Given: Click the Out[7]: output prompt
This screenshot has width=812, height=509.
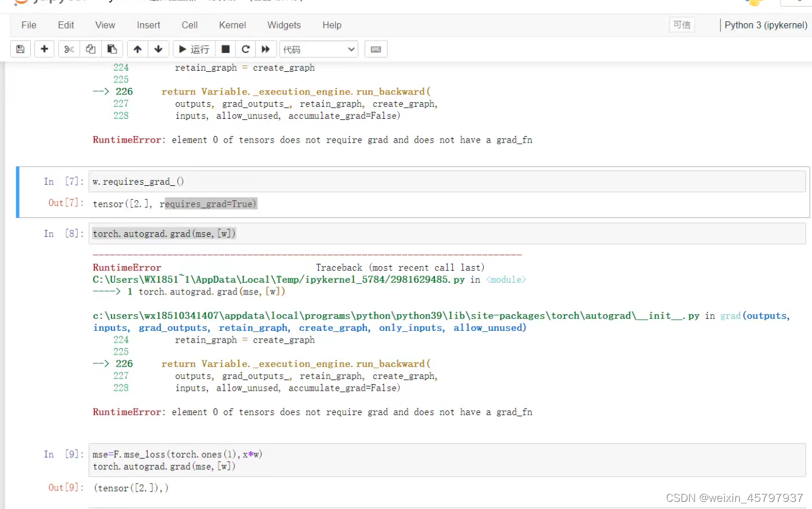Looking at the screenshot, I should click(66, 203).
